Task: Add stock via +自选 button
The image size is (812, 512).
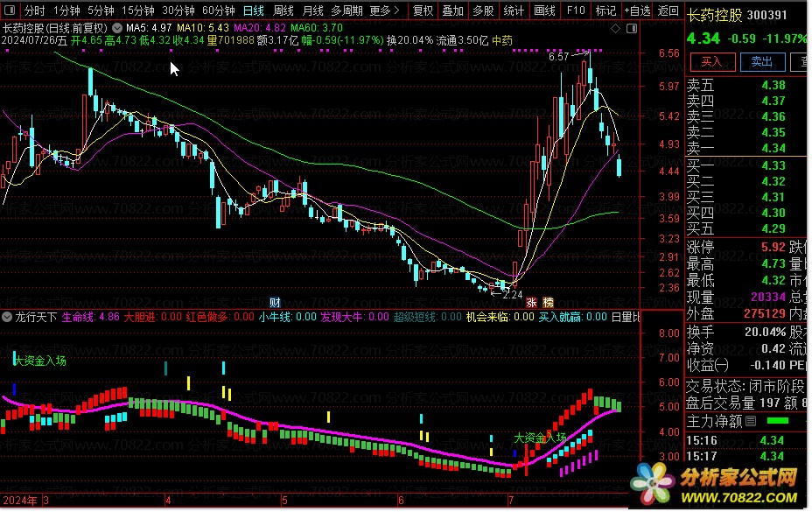Action: click(637, 11)
